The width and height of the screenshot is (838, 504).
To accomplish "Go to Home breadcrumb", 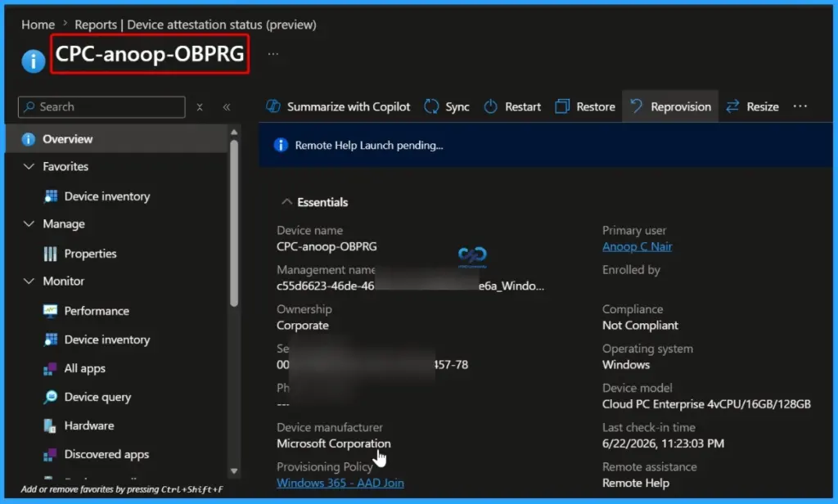I will pyautogui.click(x=38, y=25).
